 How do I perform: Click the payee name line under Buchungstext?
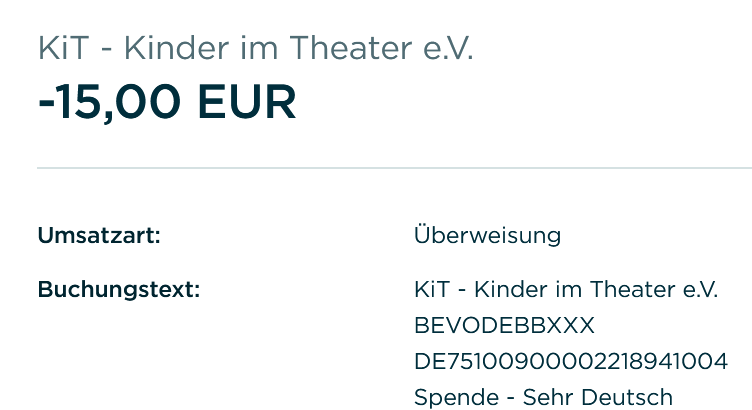pos(566,291)
